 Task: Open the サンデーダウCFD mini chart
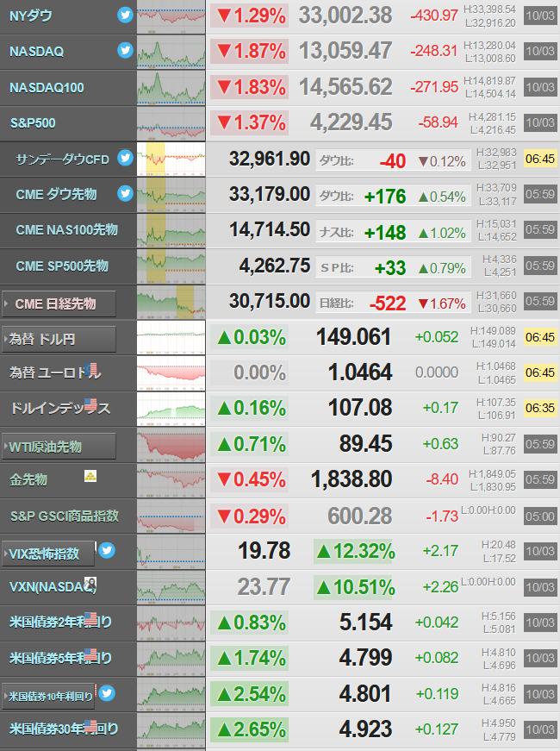pyautogui.click(x=171, y=159)
